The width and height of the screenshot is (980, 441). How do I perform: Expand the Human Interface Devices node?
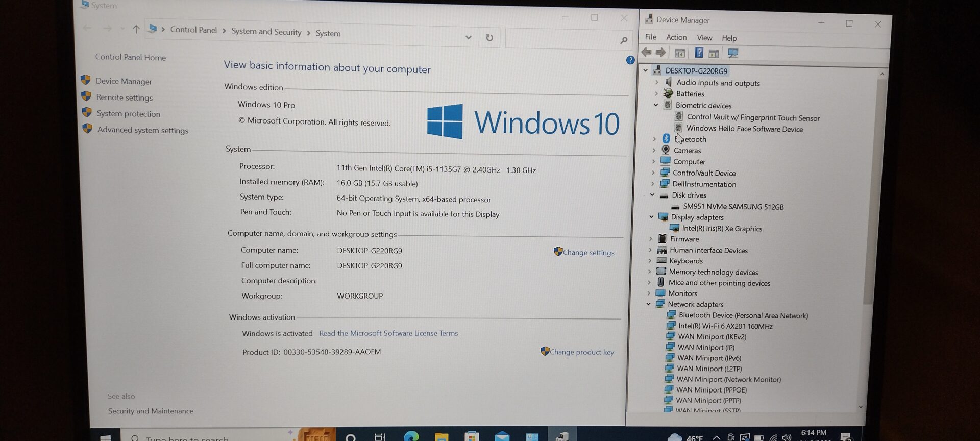(650, 250)
